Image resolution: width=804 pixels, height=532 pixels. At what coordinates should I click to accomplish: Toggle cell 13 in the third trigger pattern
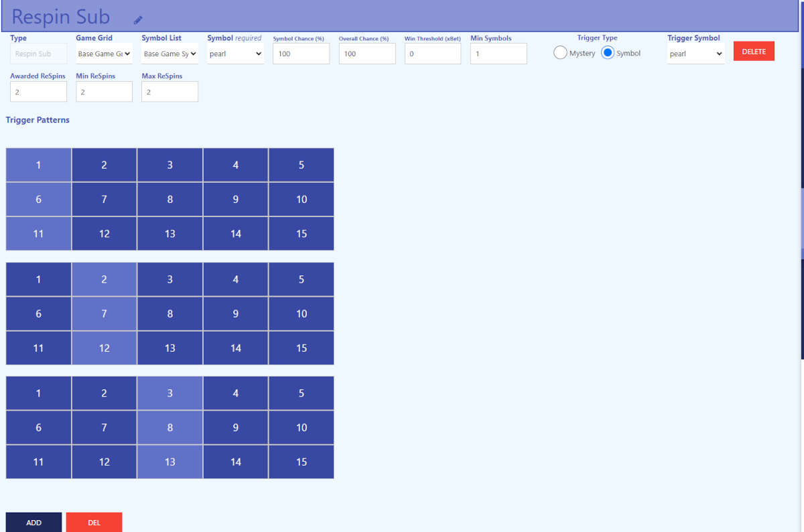170,462
